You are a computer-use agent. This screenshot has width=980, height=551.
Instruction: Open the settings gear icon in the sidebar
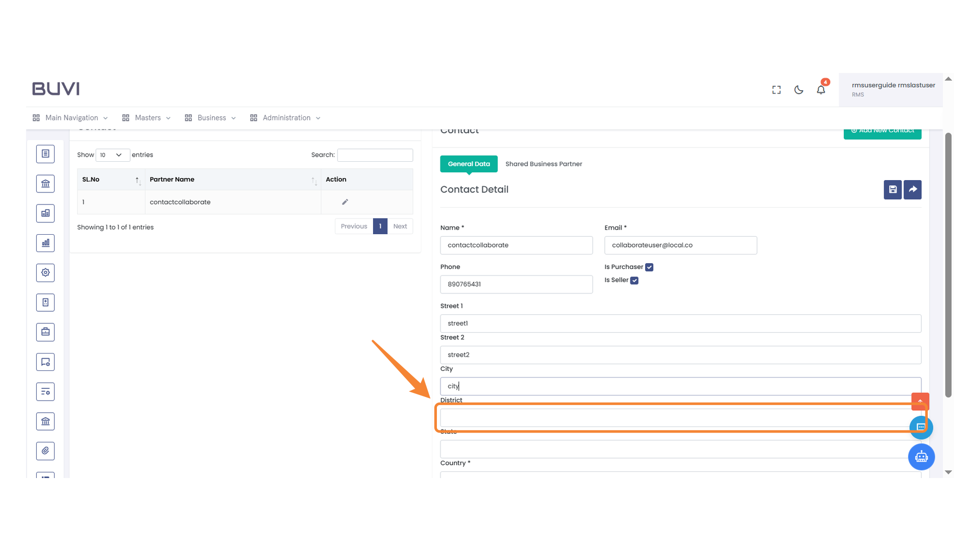pos(45,272)
